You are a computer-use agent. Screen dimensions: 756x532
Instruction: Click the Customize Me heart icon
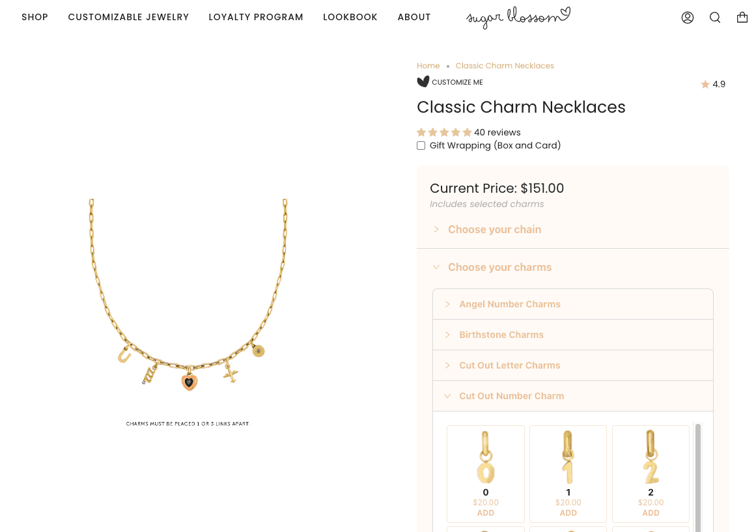[x=423, y=82]
